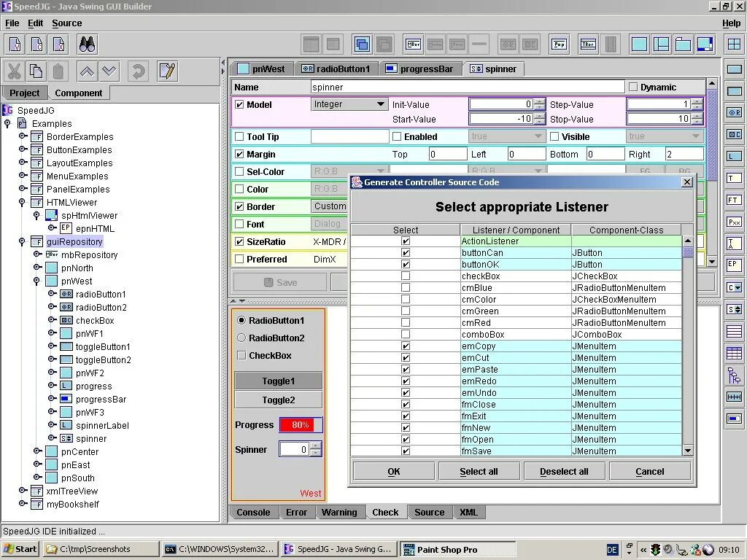Viewport: 747px width, 560px height.
Task: Move component up with up-arrow icon
Action: click(x=87, y=71)
